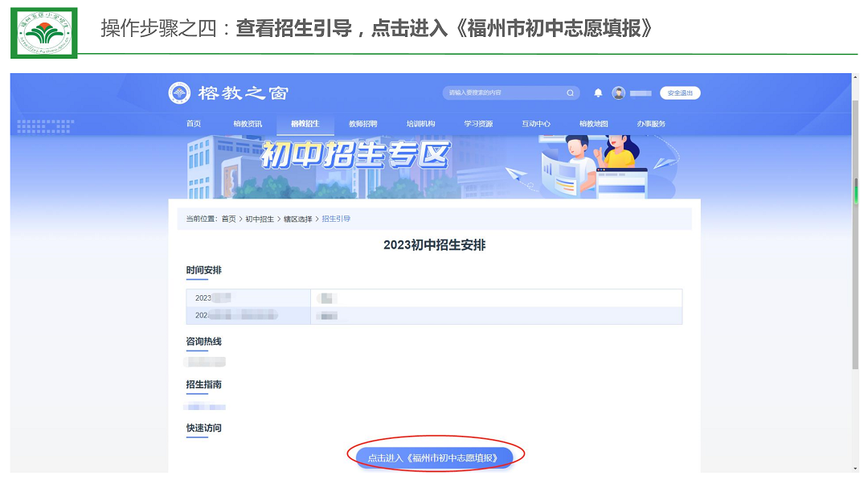
Task: Click the 安全退出 button
Action: point(680,93)
